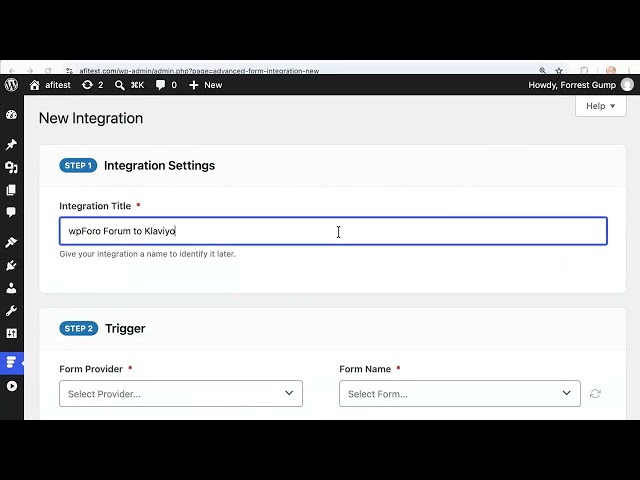The image size is (640, 480).
Task: Expand the Help tab
Action: tap(600, 106)
